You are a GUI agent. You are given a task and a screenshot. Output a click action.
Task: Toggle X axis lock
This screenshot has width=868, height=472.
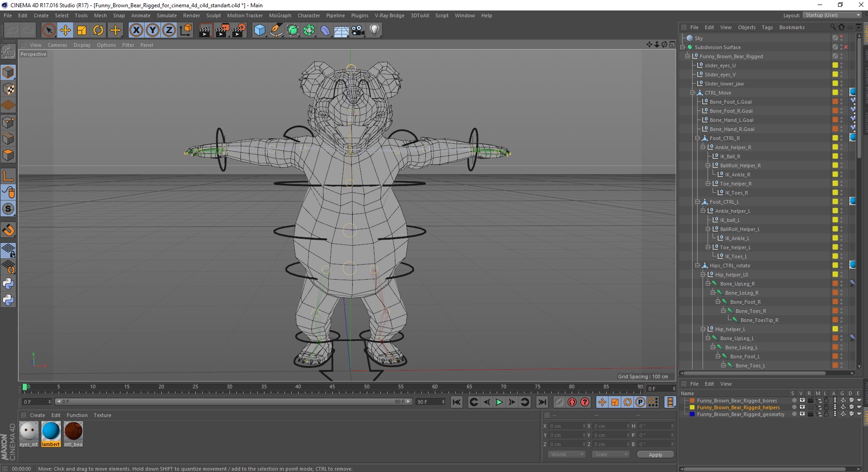(136, 30)
